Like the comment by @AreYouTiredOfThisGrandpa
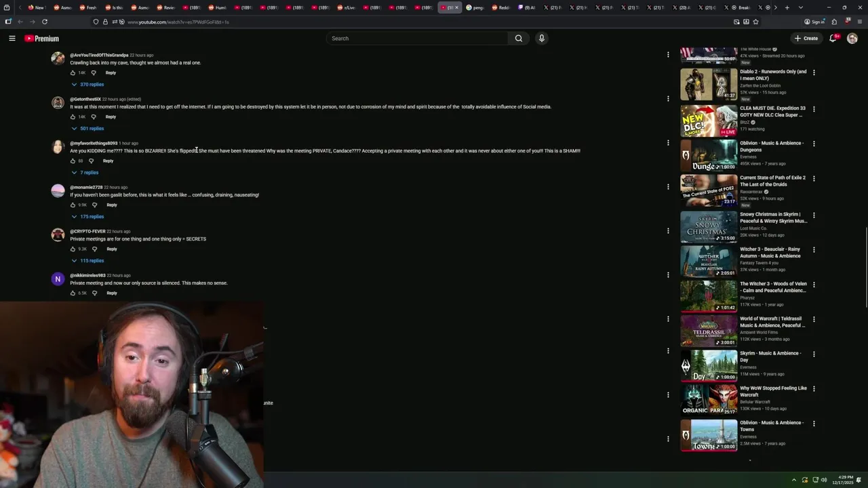 click(x=73, y=73)
